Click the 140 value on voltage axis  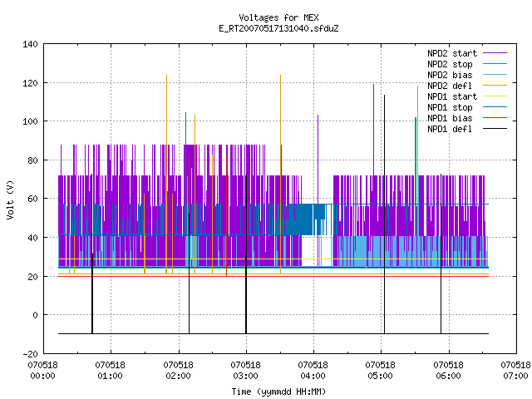30,44
